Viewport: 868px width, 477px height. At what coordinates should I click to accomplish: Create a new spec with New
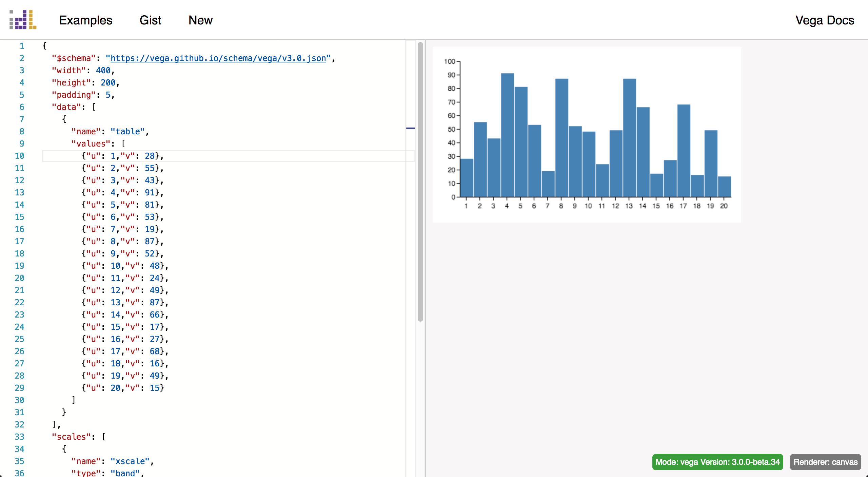point(200,20)
